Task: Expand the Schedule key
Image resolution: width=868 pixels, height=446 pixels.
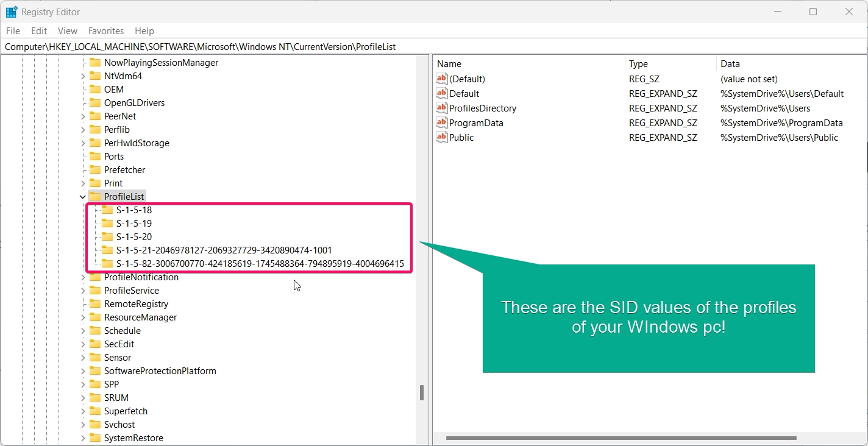Action: pos(83,331)
